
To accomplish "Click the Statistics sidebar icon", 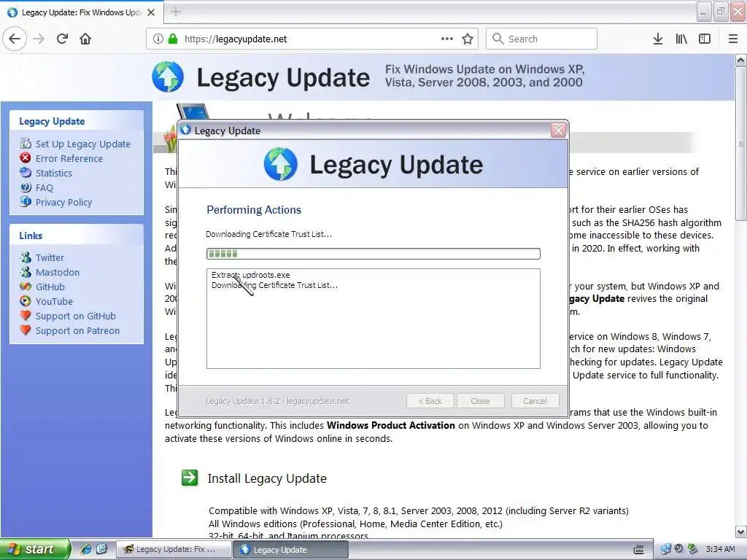I will [x=26, y=172].
